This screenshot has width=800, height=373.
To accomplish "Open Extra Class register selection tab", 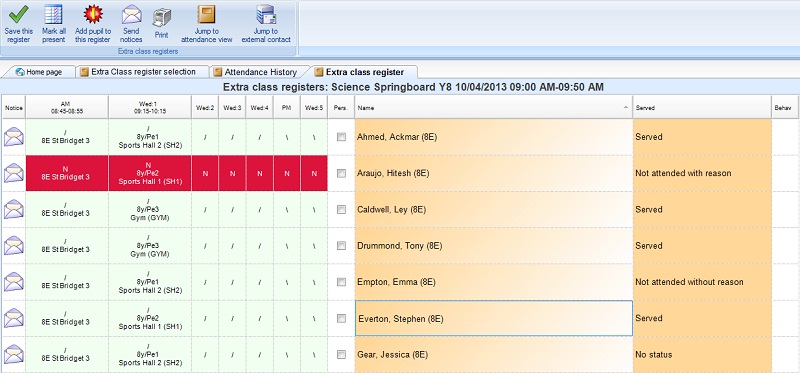I will pos(143,72).
